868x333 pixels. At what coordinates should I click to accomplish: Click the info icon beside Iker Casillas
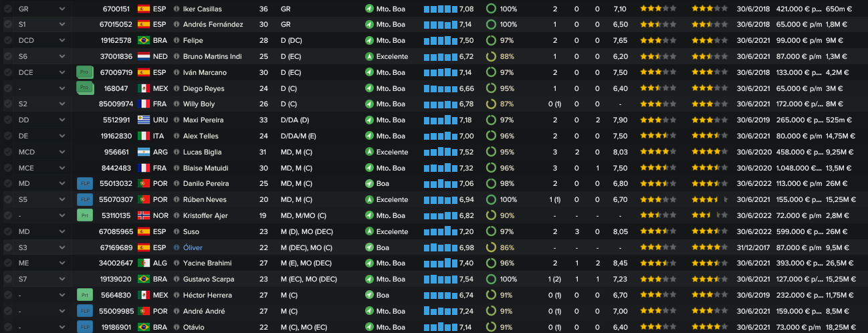(177, 9)
